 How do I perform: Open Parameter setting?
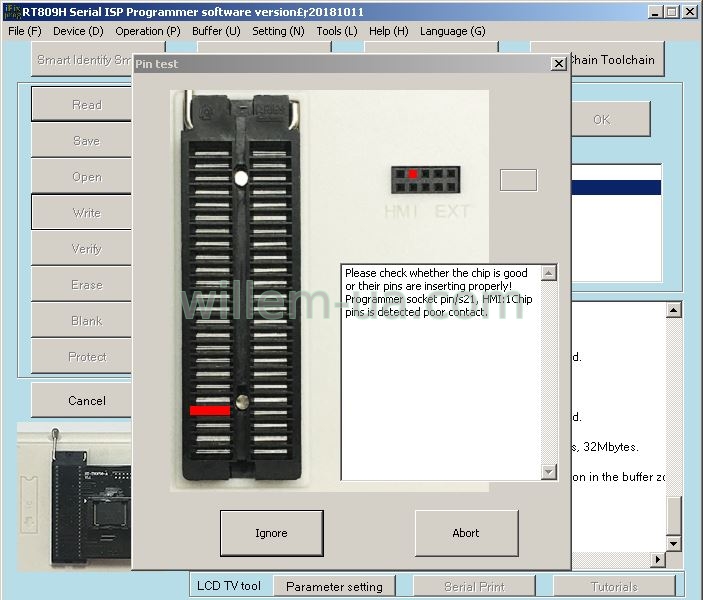click(334, 587)
